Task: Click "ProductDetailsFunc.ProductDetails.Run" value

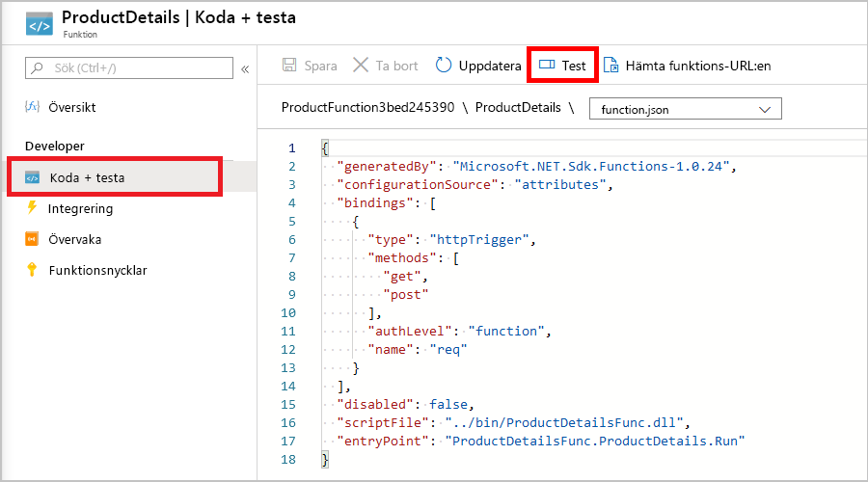Action: tap(595, 441)
